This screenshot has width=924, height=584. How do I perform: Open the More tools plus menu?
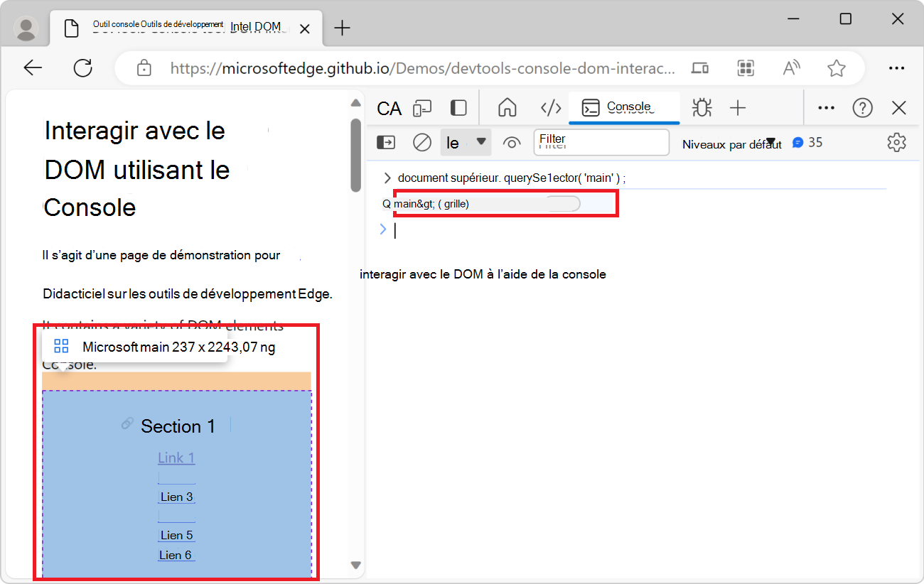pyautogui.click(x=738, y=108)
